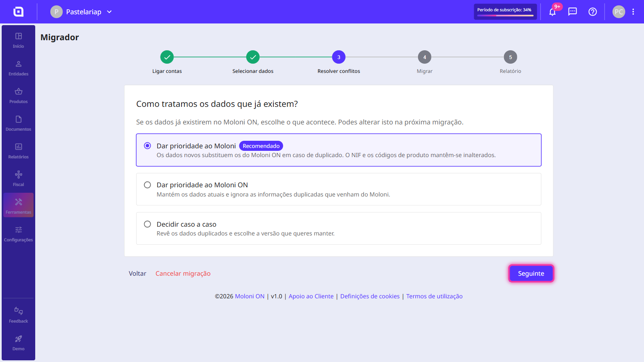Open the PC user avatar

click(619, 12)
